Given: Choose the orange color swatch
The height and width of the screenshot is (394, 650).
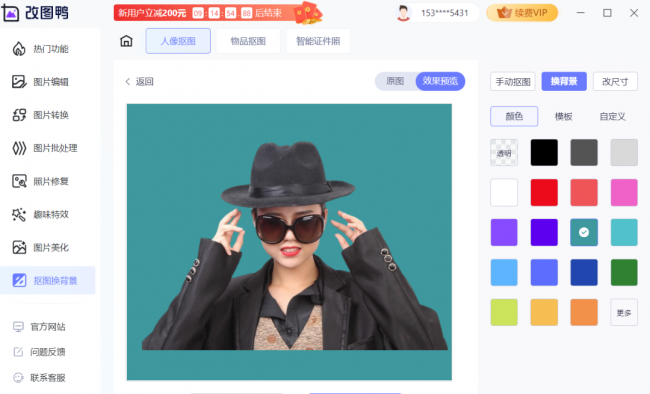Looking at the screenshot, I should pyautogui.click(x=584, y=312).
